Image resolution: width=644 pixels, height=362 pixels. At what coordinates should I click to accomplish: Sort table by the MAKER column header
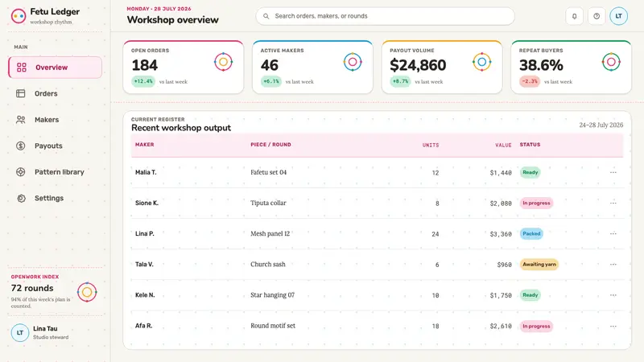(145, 145)
